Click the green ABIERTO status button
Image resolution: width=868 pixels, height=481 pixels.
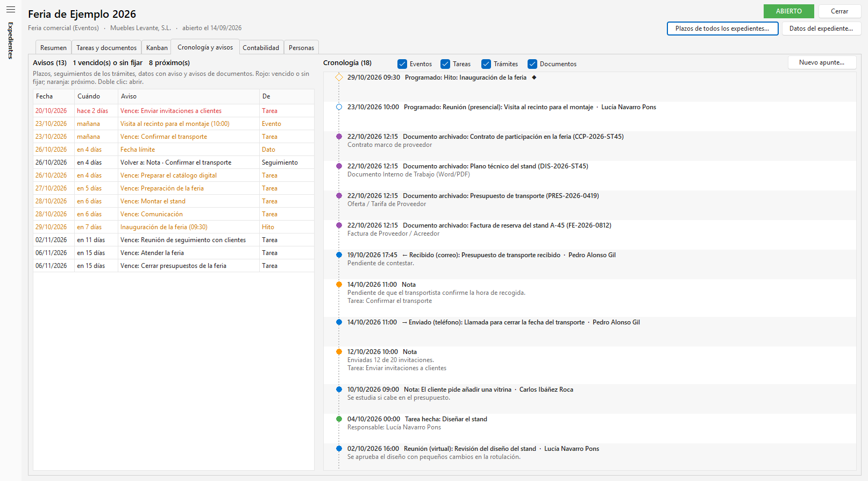click(789, 11)
